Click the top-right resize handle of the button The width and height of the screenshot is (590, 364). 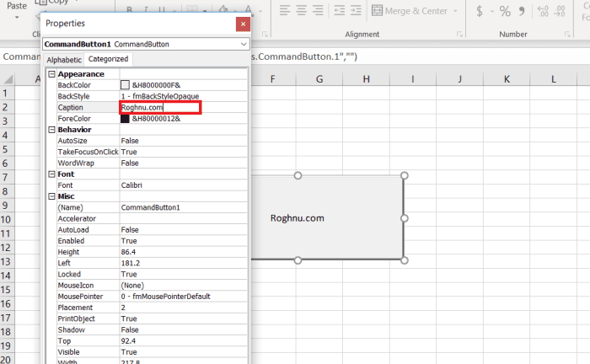pyautogui.click(x=404, y=175)
